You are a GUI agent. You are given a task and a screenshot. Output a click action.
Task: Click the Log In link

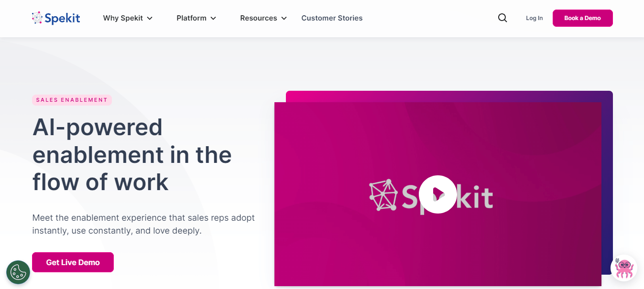534,18
